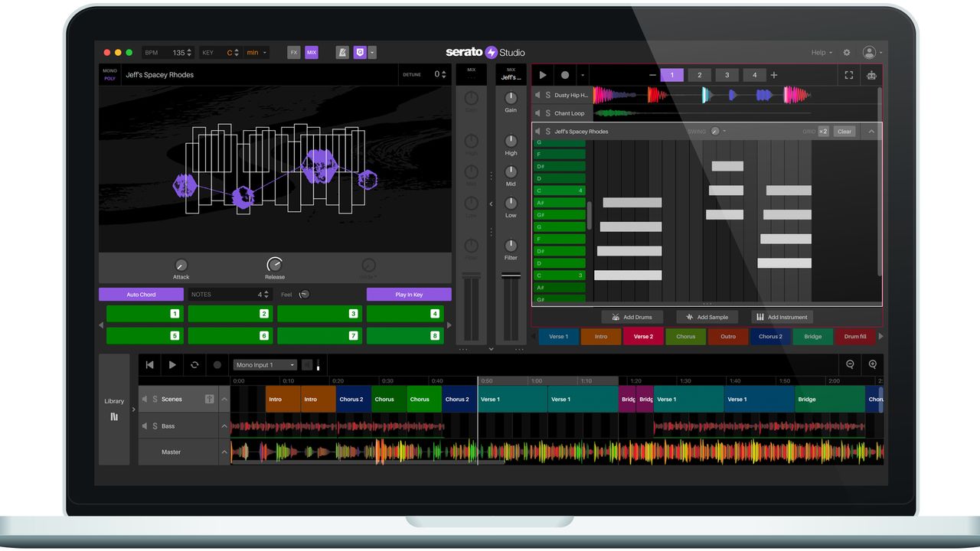Select the orange Intro scene tab
The image size is (980, 551).
click(x=601, y=337)
